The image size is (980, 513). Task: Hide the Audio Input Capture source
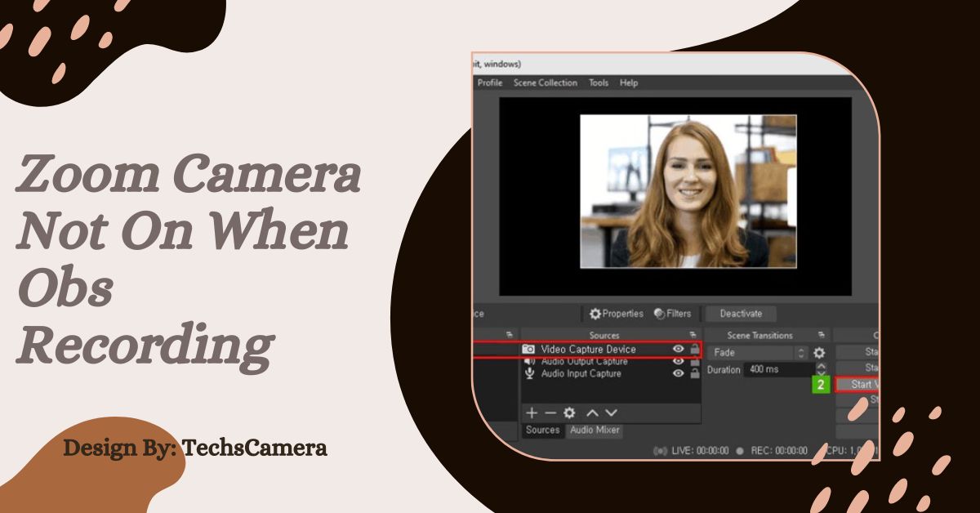(x=678, y=373)
